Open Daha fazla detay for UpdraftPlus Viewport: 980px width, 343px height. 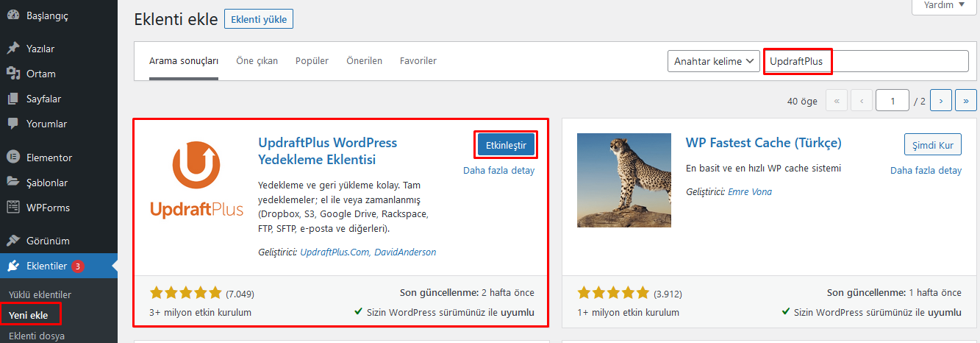point(498,170)
